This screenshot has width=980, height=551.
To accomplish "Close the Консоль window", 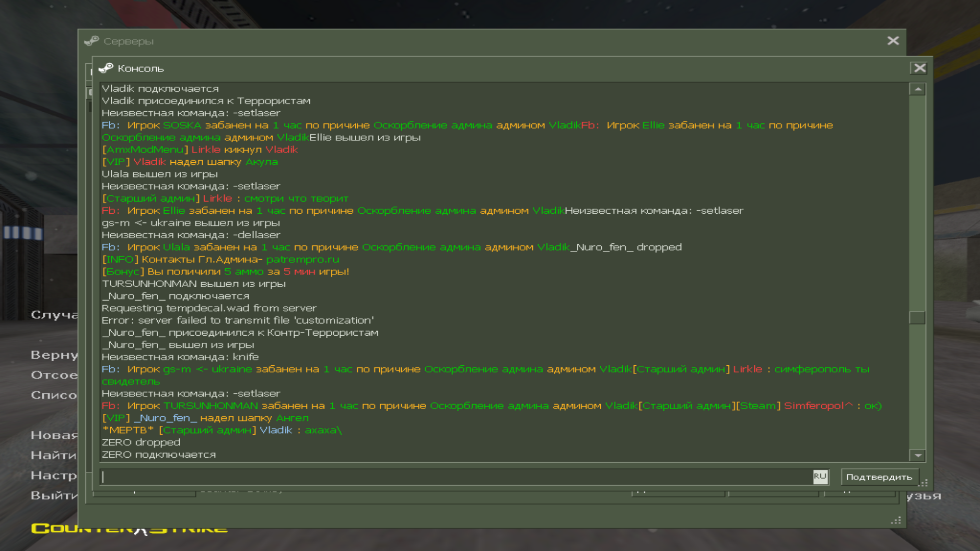I will [x=919, y=68].
